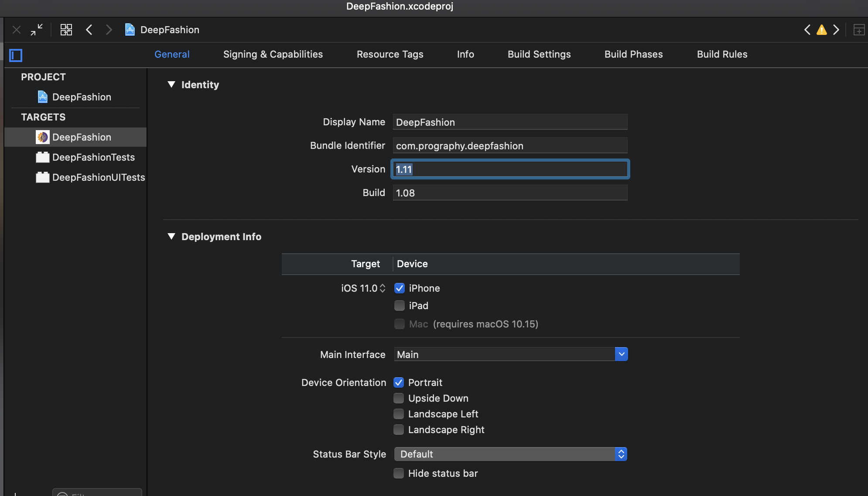The height and width of the screenshot is (496, 868).
Task: Go back with the left chevron
Action: pos(89,30)
